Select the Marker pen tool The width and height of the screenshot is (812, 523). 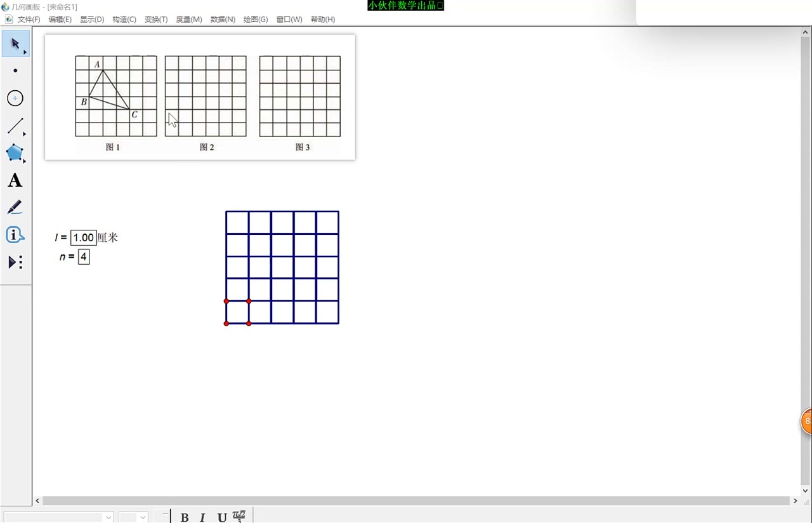point(15,208)
